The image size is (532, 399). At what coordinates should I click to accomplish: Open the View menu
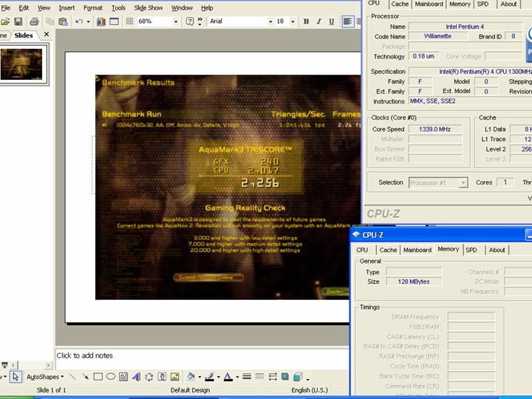click(x=44, y=7)
